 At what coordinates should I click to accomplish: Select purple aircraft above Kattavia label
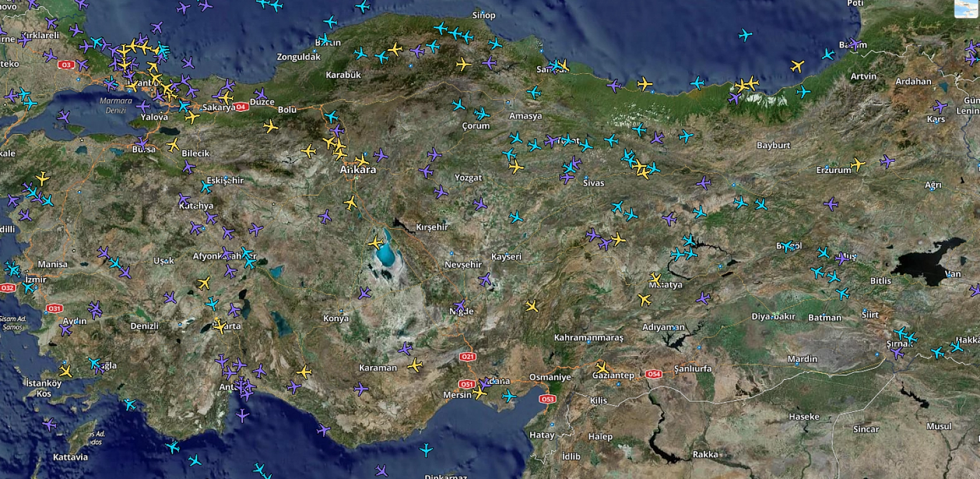pos(50,425)
